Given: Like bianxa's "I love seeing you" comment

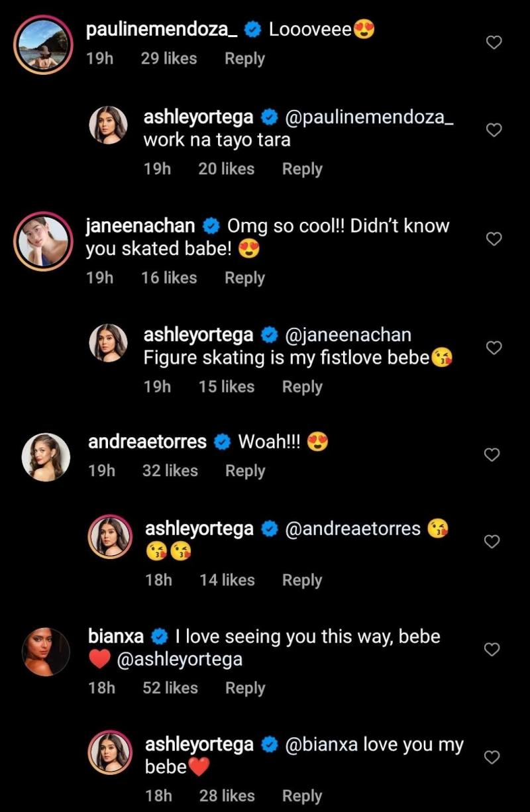Looking at the screenshot, I should [492, 650].
